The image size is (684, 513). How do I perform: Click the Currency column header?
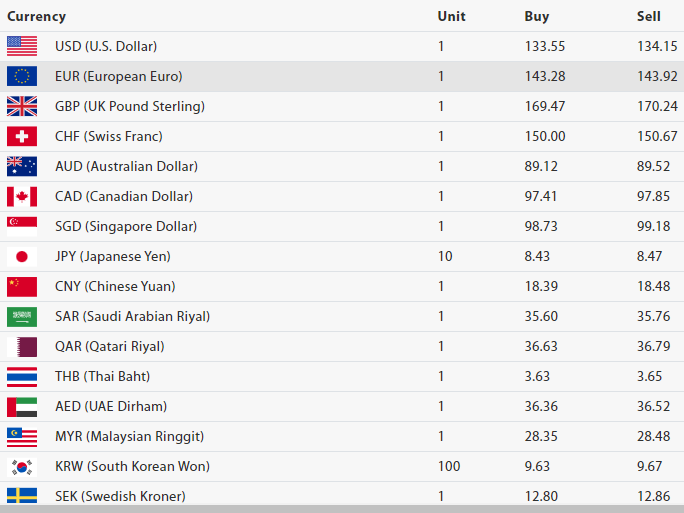pos(37,16)
